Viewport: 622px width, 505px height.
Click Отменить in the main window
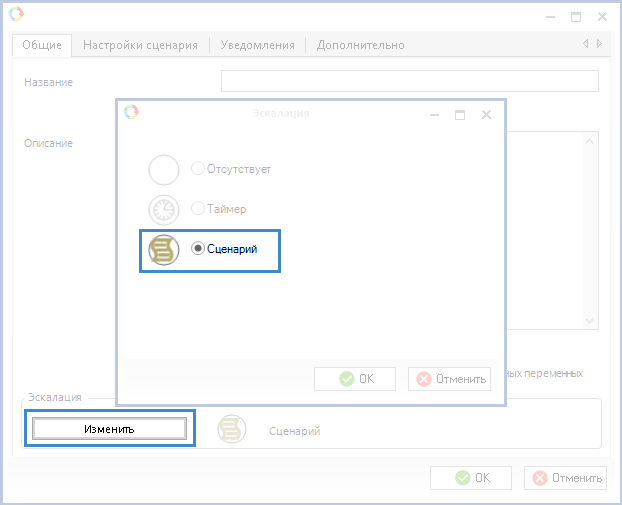[565, 478]
